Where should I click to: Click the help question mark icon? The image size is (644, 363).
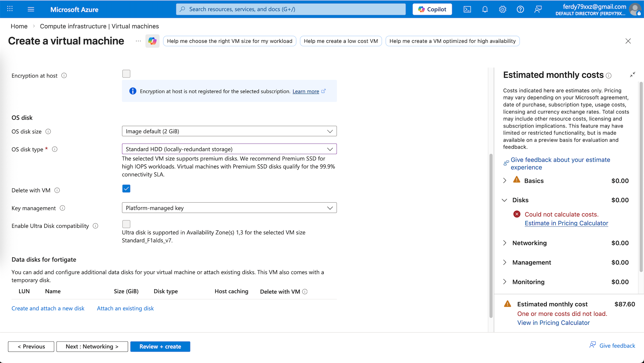point(520,9)
